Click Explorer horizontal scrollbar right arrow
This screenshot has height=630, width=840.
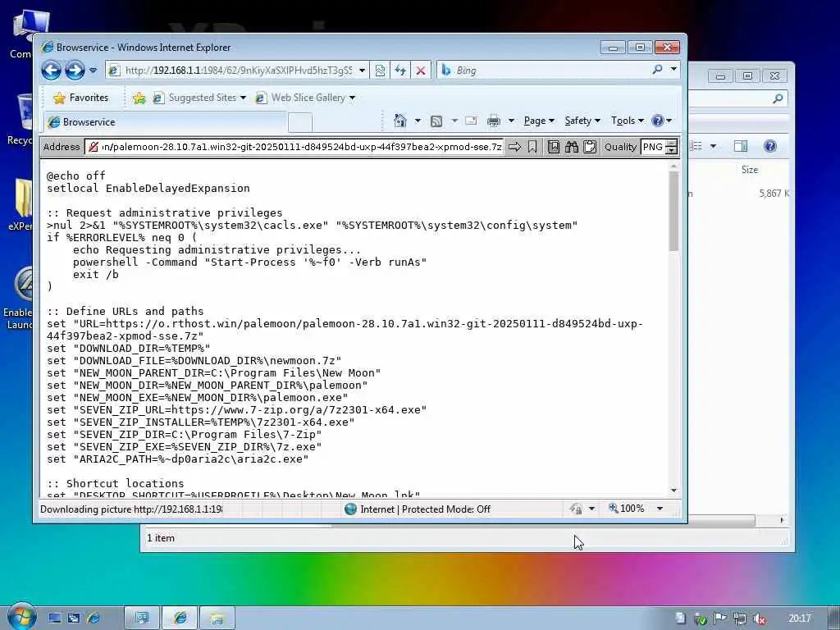(x=782, y=520)
